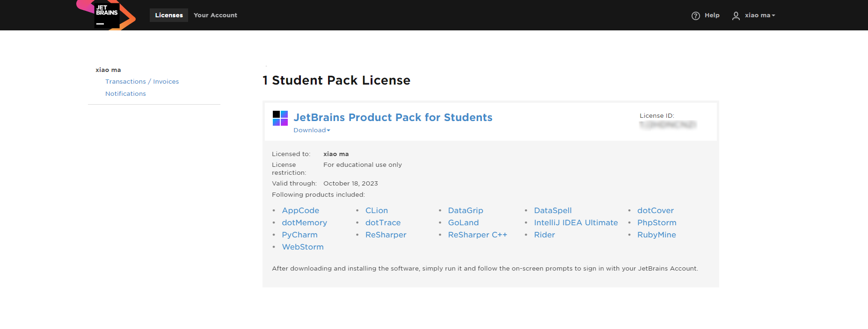The width and height of the screenshot is (868, 329).
Task: Open JetBrains Product Pack for Students link
Action: [393, 117]
